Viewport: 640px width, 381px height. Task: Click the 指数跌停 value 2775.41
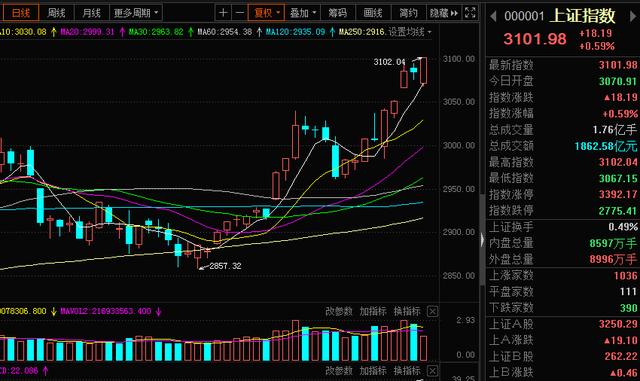pyautogui.click(x=618, y=211)
